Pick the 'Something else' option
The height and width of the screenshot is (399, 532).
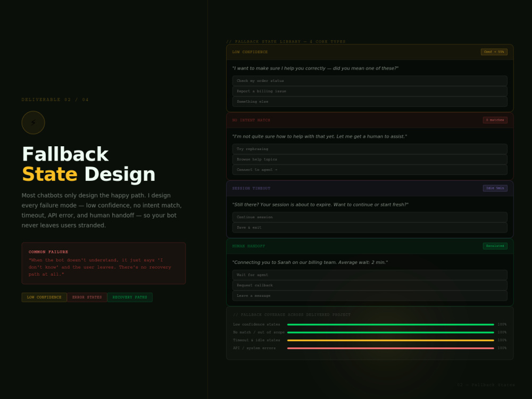click(x=370, y=102)
